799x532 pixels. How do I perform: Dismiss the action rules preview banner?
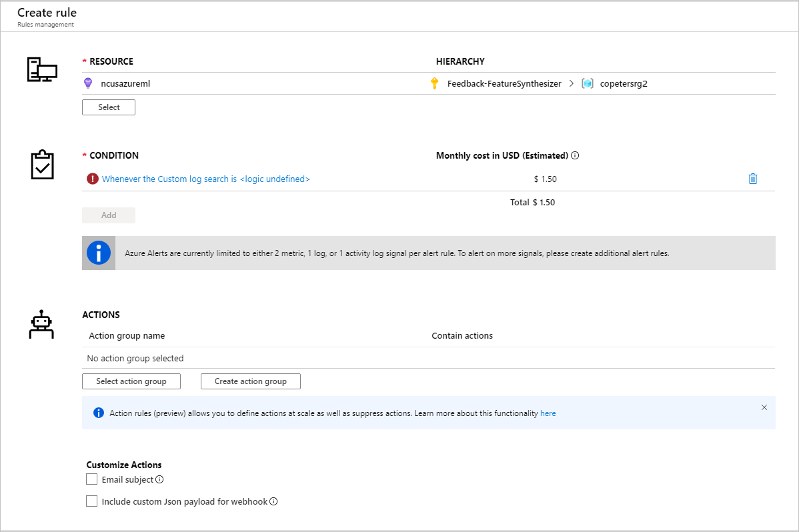click(764, 407)
